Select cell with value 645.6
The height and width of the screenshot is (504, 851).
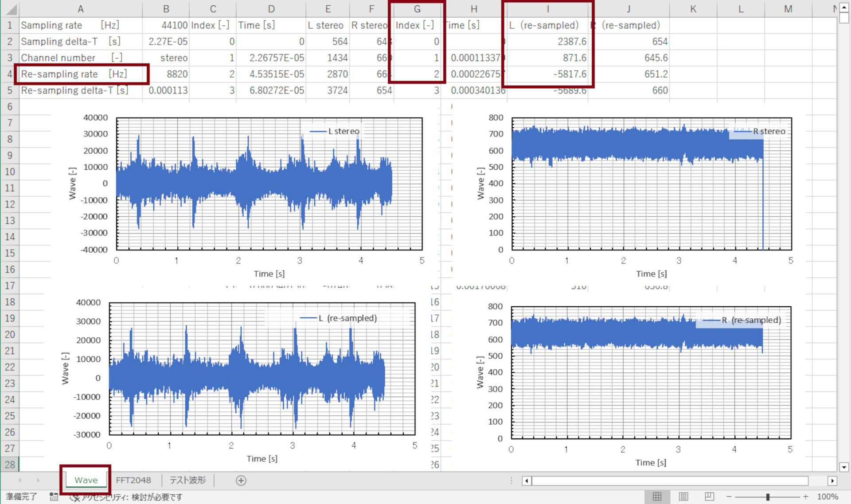click(628, 58)
